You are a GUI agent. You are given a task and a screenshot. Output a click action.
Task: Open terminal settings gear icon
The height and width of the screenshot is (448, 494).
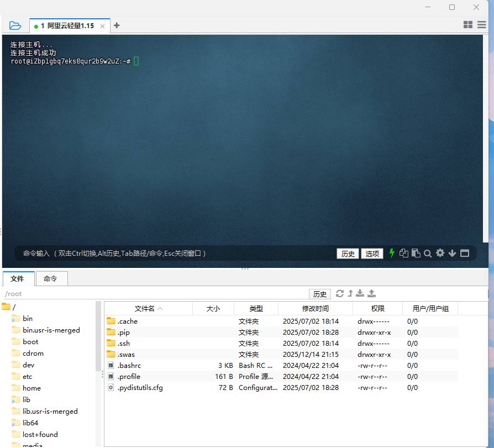coord(440,253)
